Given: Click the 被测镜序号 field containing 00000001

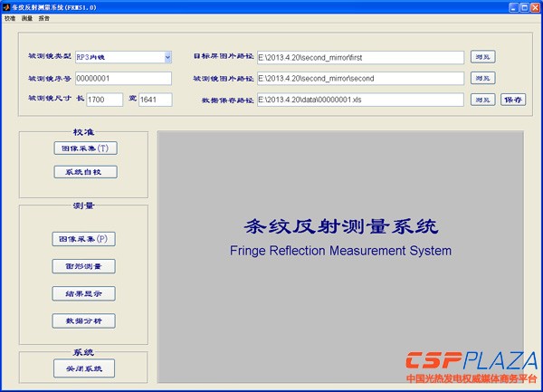Looking at the screenshot, I should click(x=122, y=79).
